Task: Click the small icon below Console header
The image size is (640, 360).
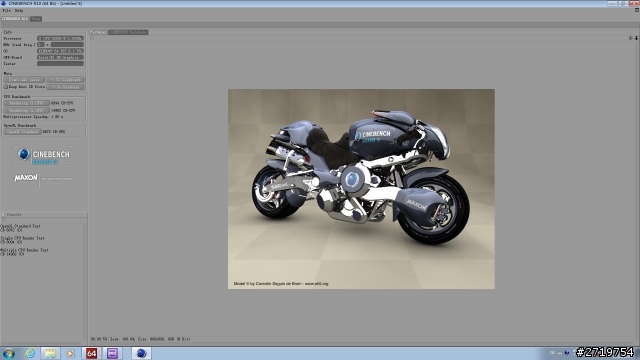Action: [x=3, y=220]
